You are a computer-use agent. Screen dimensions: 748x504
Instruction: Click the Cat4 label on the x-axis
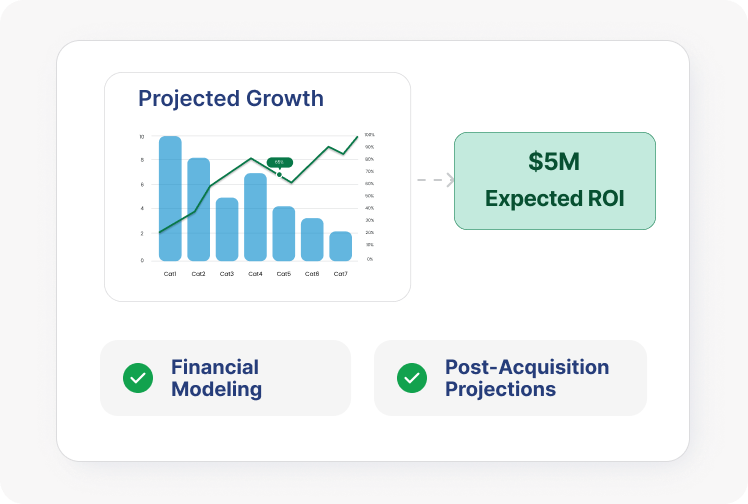click(x=255, y=274)
